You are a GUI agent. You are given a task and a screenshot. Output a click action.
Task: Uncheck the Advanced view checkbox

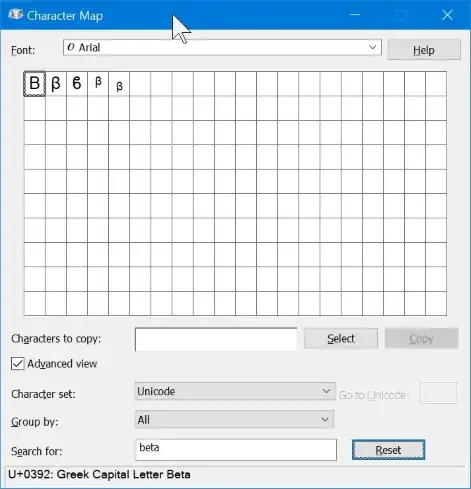click(x=17, y=364)
